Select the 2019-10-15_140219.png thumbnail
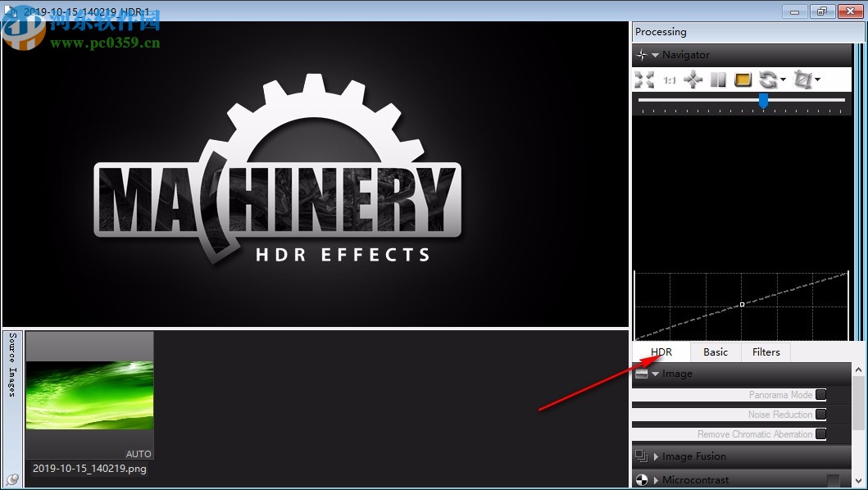The width and height of the screenshot is (868, 490). [89, 391]
